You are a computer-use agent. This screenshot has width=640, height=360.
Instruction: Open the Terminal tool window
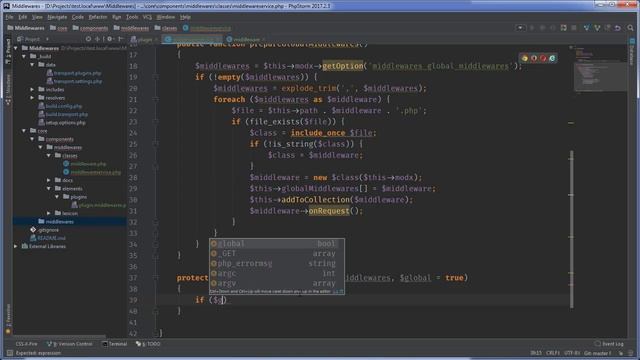(115, 344)
